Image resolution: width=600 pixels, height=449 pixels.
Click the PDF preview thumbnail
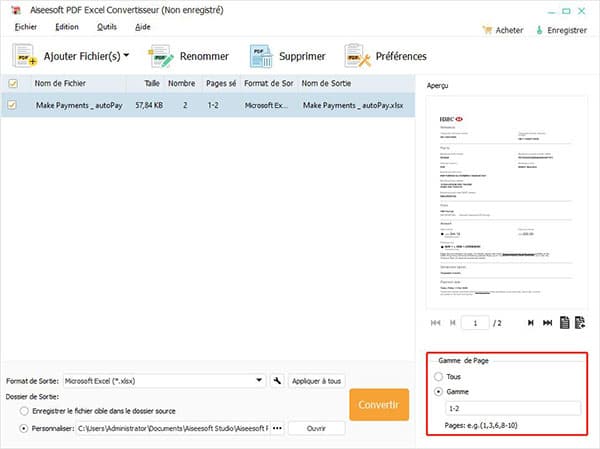click(506, 202)
